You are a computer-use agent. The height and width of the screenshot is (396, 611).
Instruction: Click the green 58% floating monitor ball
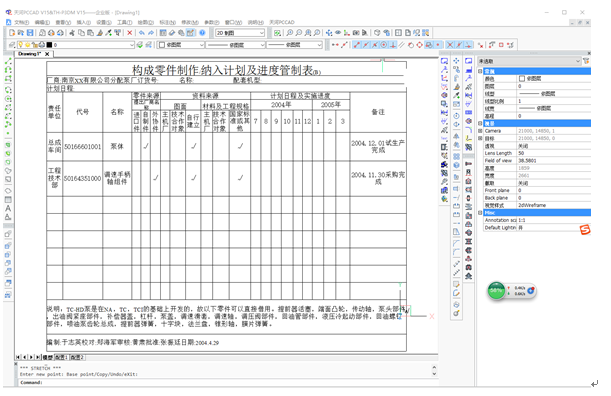(496, 291)
